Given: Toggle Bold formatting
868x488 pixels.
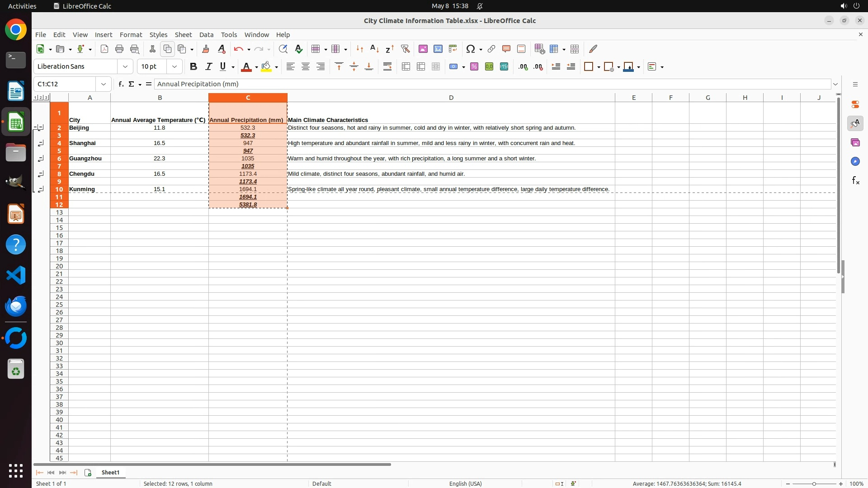Looking at the screenshot, I should point(193,67).
